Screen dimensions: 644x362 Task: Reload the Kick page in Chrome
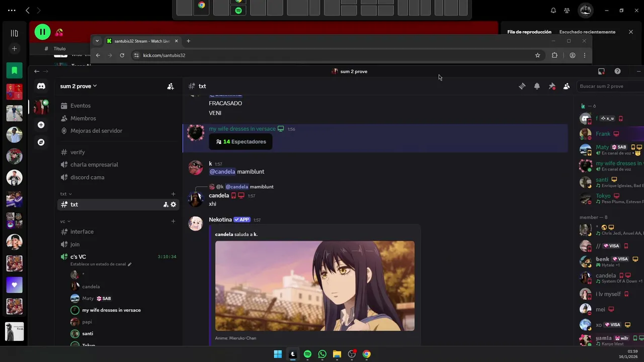coord(122,55)
